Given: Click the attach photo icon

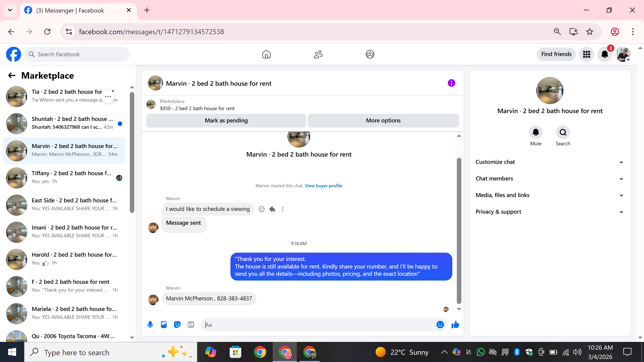Looking at the screenshot, I should 164,325.
